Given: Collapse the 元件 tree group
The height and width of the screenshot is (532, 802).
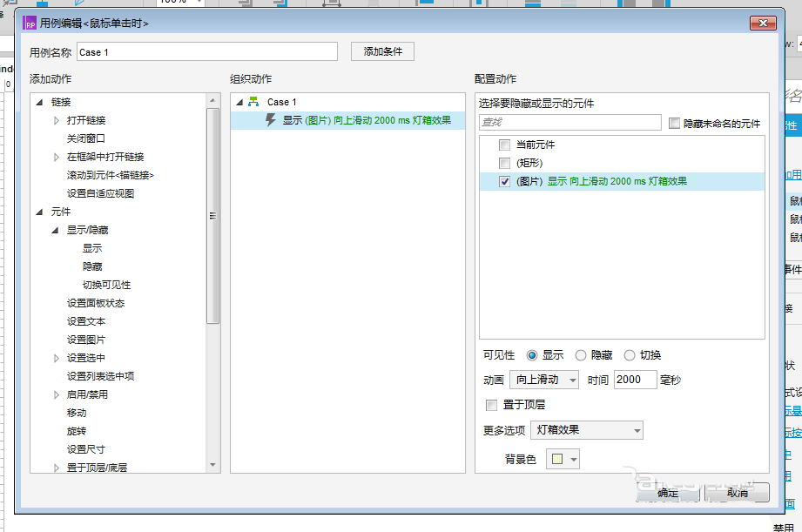Looking at the screenshot, I should coord(39,212).
